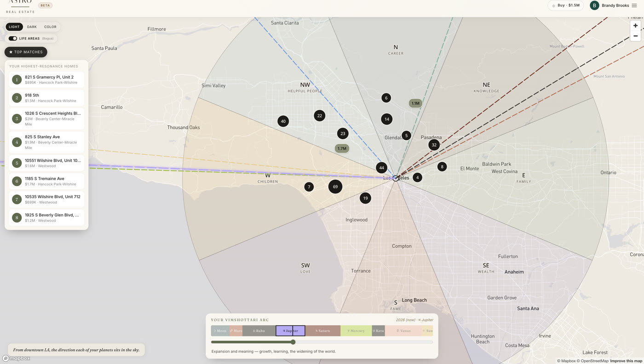Click the Vimshottari arc slider handle

click(x=293, y=342)
